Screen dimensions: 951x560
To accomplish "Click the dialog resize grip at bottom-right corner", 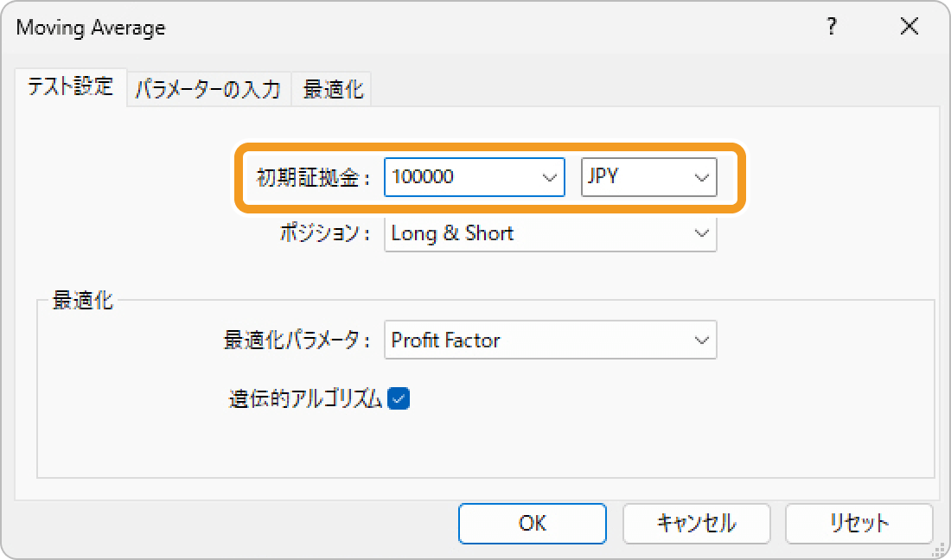I will point(940,549).
